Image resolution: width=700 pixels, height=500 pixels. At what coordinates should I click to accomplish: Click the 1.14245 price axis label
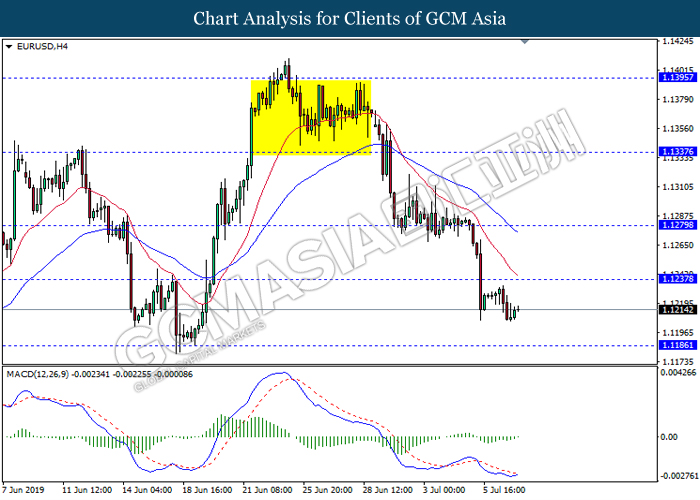(678, 42)
